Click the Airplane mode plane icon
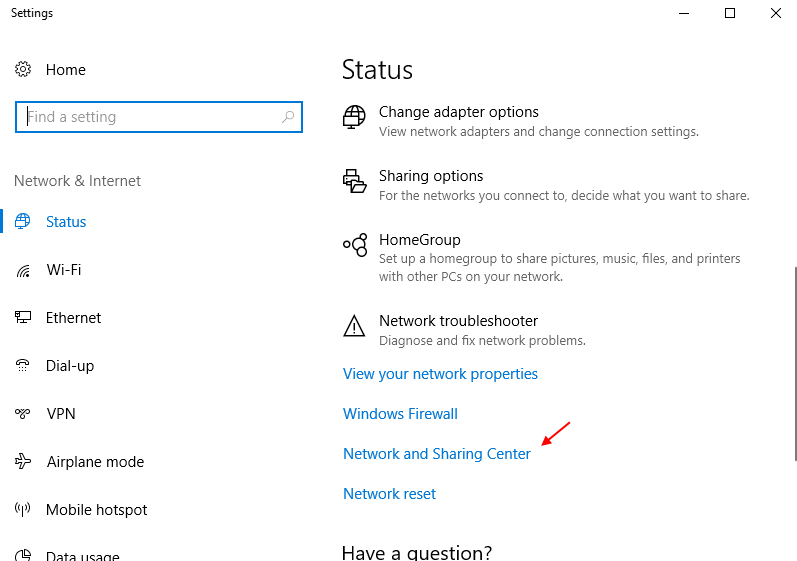Screen dimensions: 797x561 (x=23, y=461)
